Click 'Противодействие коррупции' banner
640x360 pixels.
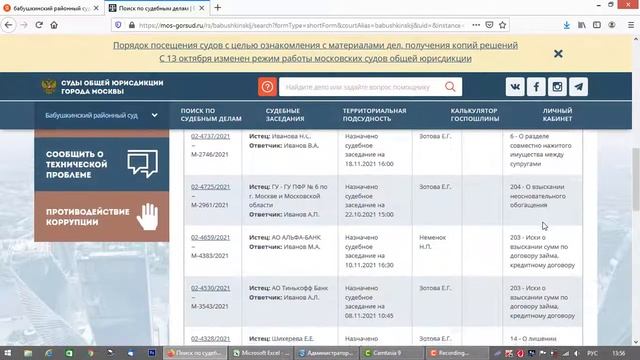tap(102, 217)
